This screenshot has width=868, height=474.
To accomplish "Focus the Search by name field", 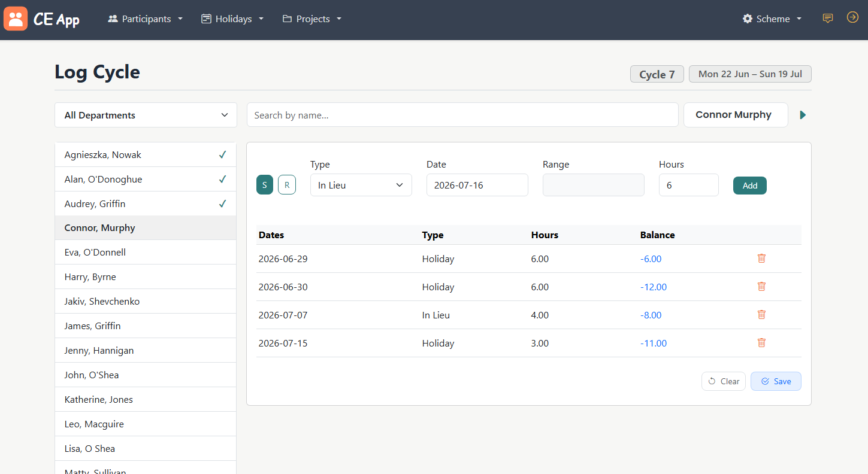I will click(x=462, y=115).
